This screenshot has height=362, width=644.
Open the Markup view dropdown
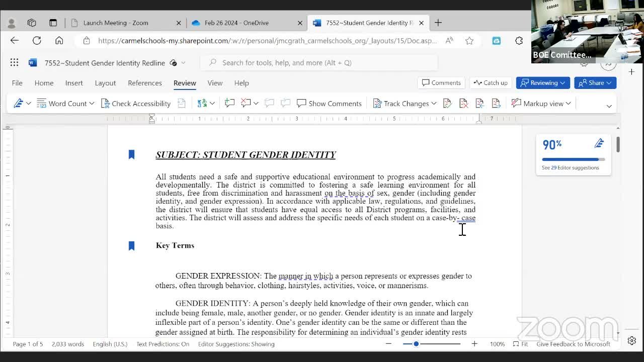tap(541, 103)
